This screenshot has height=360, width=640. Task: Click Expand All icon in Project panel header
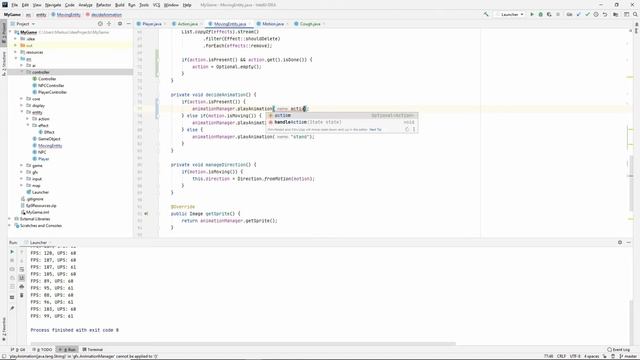click(109, 24)
